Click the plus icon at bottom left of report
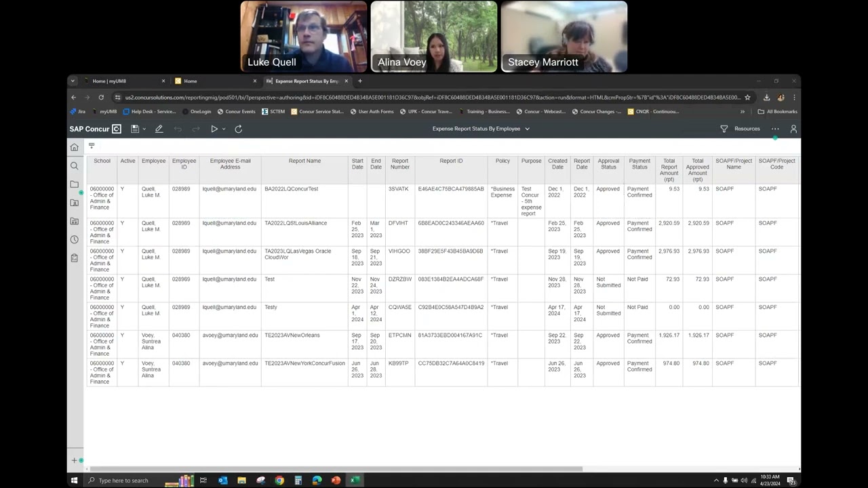This screenshot has width=868, height=488. pos(75,460)
